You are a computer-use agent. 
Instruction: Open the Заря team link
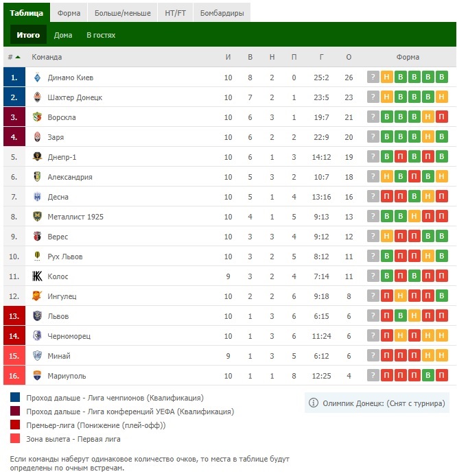(x=56, y=137)
